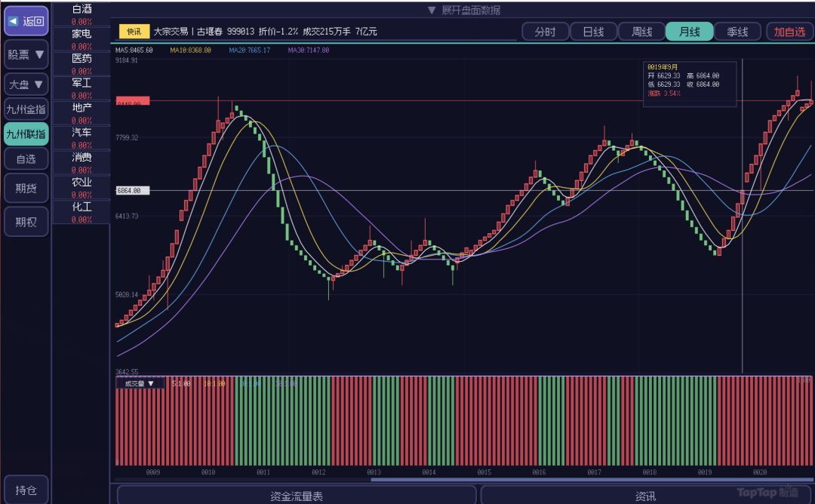This screenshot has width=815, height=504.
Task: Select the 汽车 sector
Action: point(81,138)
